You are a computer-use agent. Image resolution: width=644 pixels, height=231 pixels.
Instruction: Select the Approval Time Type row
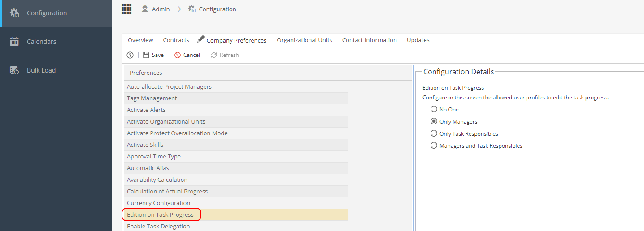(x=236, y=157)
